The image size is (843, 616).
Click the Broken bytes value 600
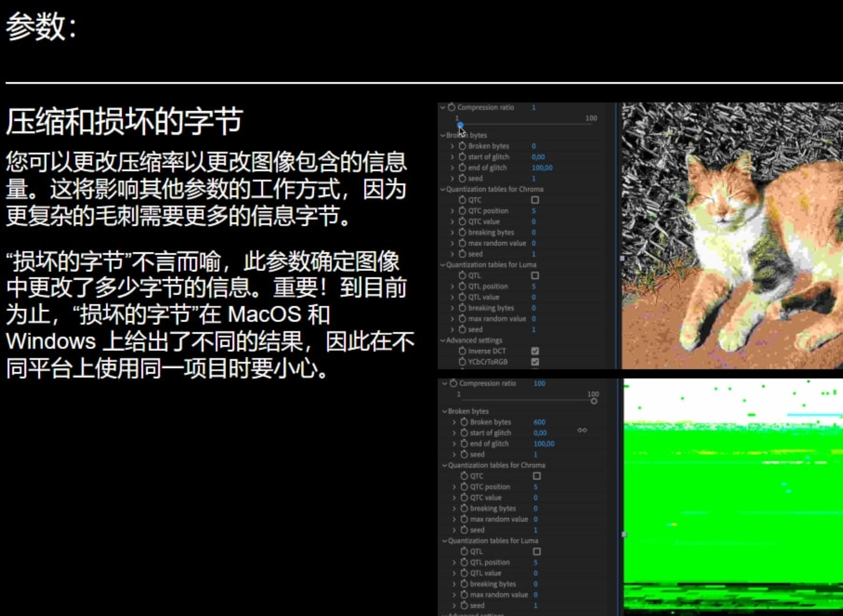pyautogui.click(x=539, y=422)
